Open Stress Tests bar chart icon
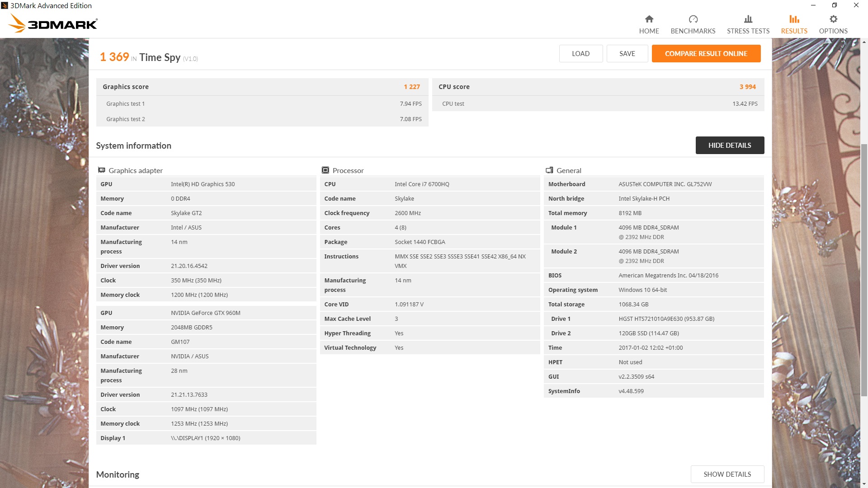The image size is (868, 488). pyautogui.click(x=748, y=19)
